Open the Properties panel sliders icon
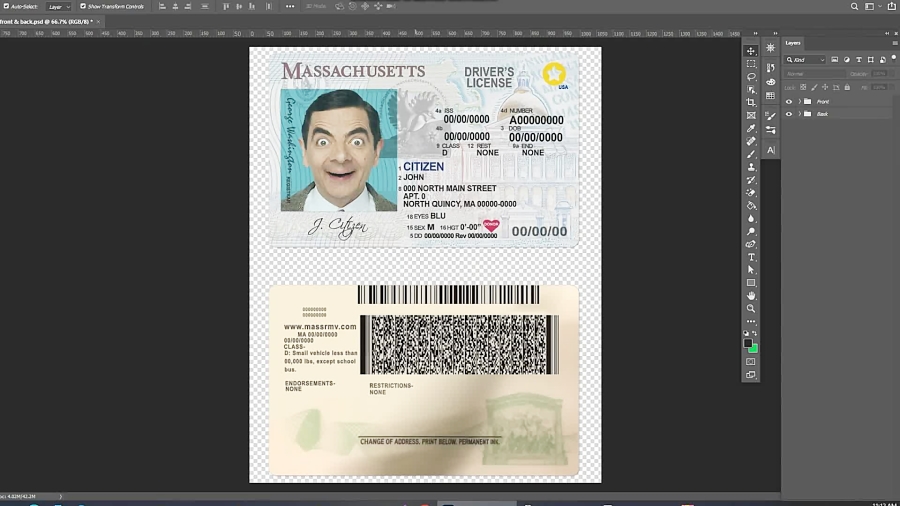The width and height of the screenshot is (900, 506). click(x=771, y=130)
